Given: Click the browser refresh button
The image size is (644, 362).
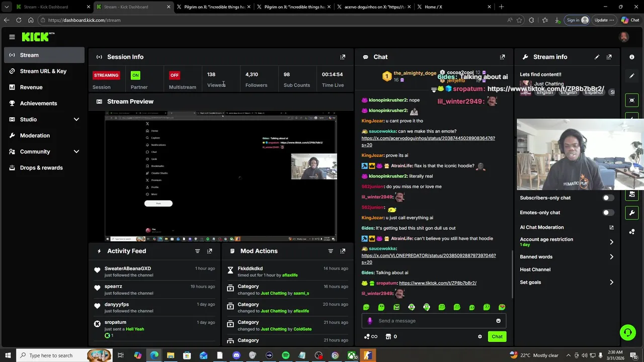Looking at the screenshot, I should [19, 20].
